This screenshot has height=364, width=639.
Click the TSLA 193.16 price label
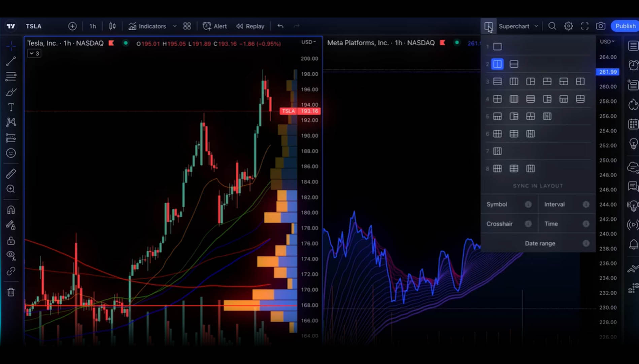300,111
